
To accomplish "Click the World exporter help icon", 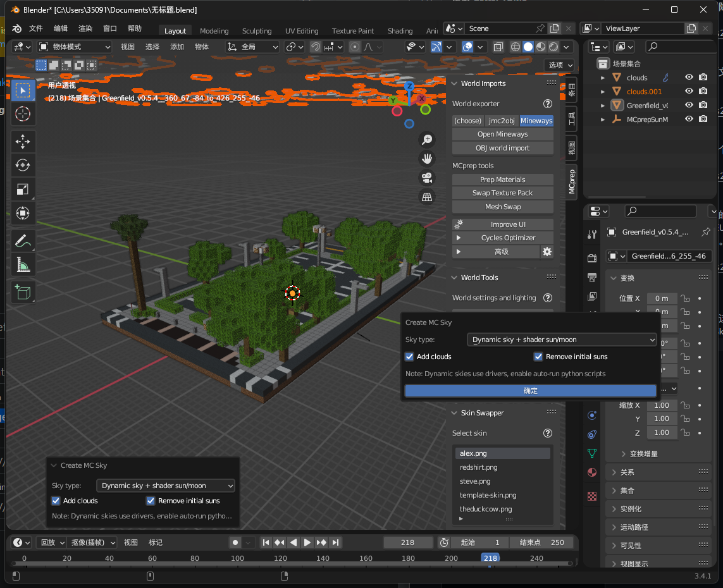I will pyautogui.click(x=547, y=104).
